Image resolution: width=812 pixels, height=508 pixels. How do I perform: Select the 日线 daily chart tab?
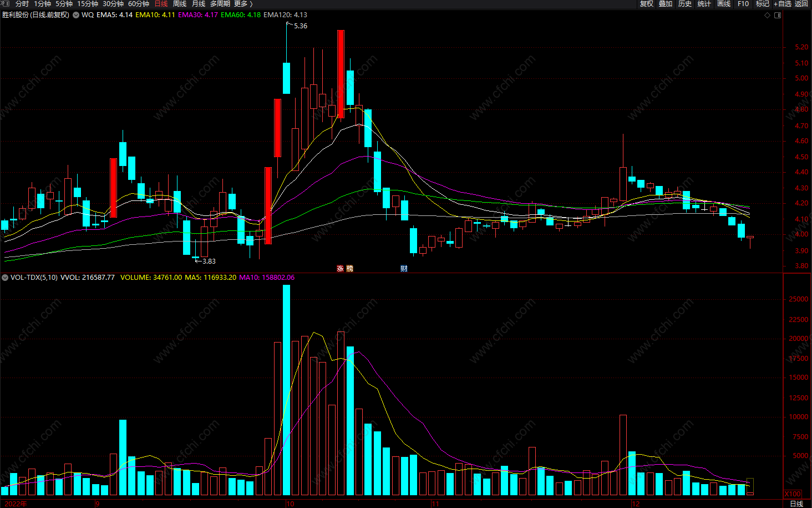coord(161,4)
